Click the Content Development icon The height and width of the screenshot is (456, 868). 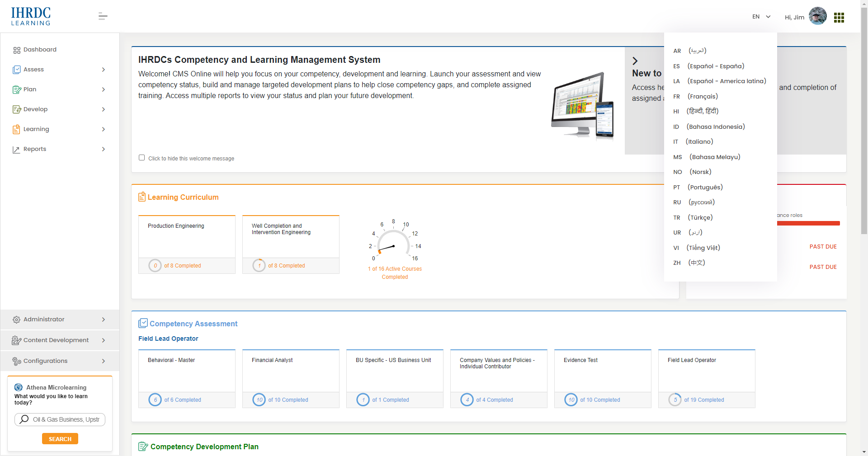click(x=16, y=340)
